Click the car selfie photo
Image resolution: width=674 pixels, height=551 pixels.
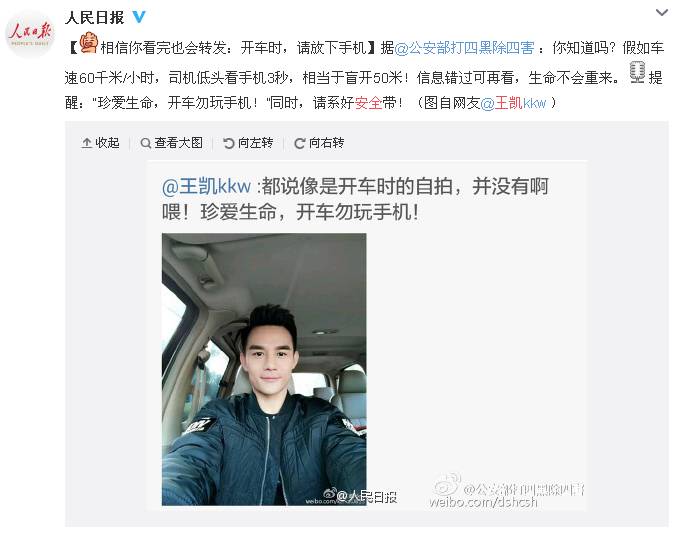tap(264, 369)
